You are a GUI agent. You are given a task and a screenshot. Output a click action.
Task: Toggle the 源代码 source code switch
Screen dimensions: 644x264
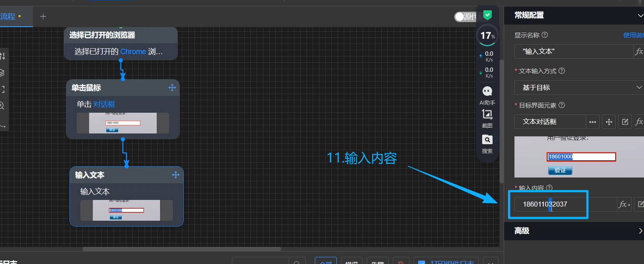coord(465,17)
